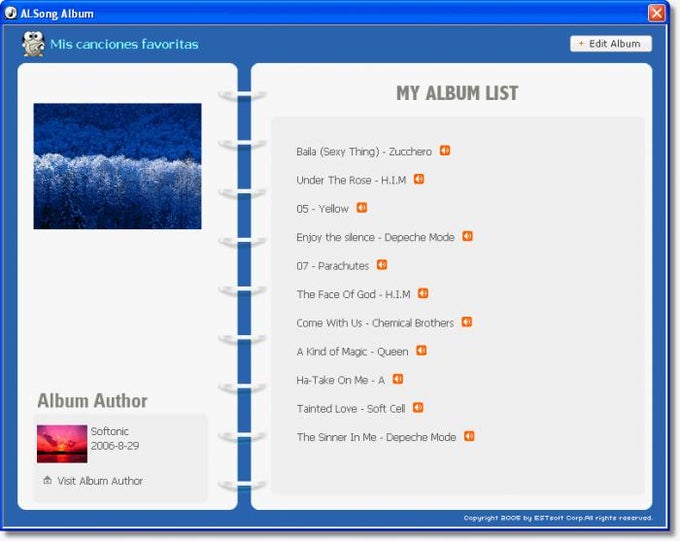The width and height of the screenshot is (680, 541).
Task: Click speaker icon next to Ha-Take On Me - A
Action: [398, 379]
